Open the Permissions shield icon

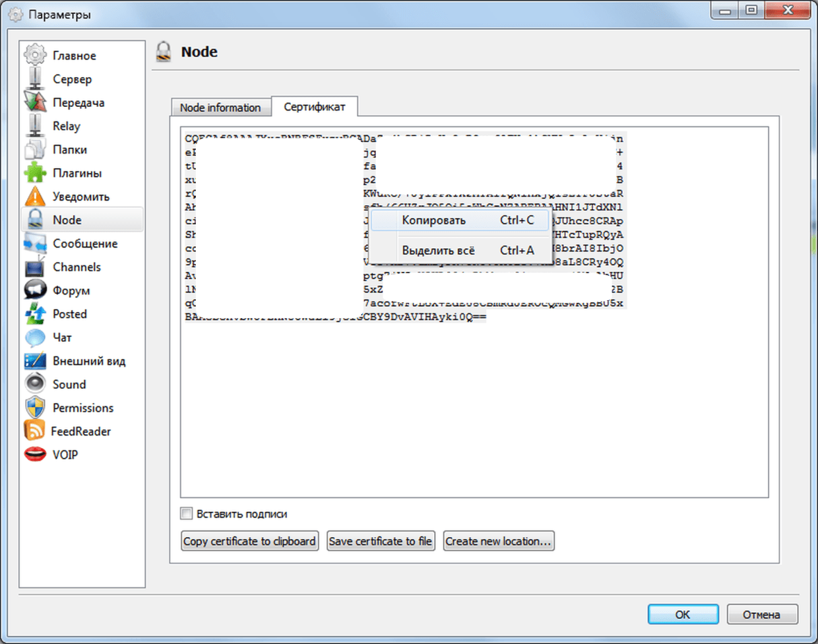point(35,408)
